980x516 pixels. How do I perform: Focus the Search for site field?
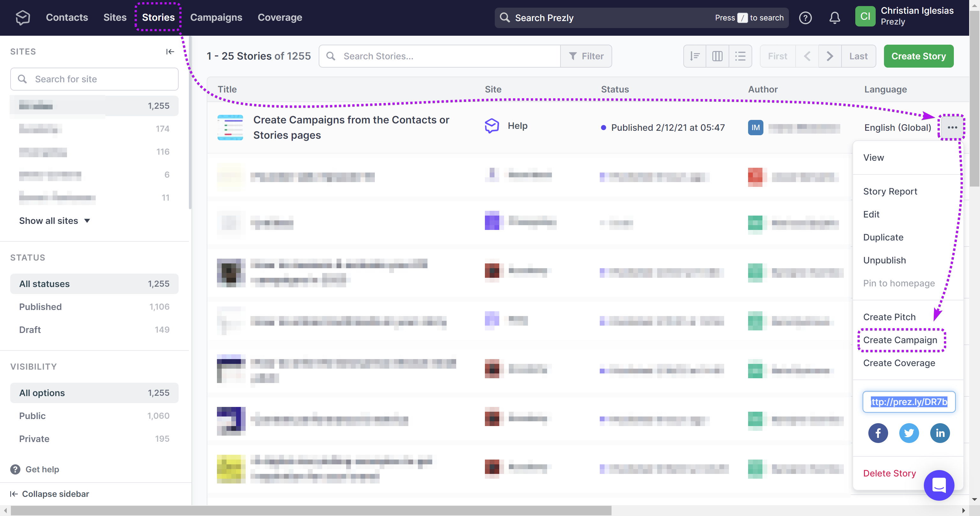[94, 79]
